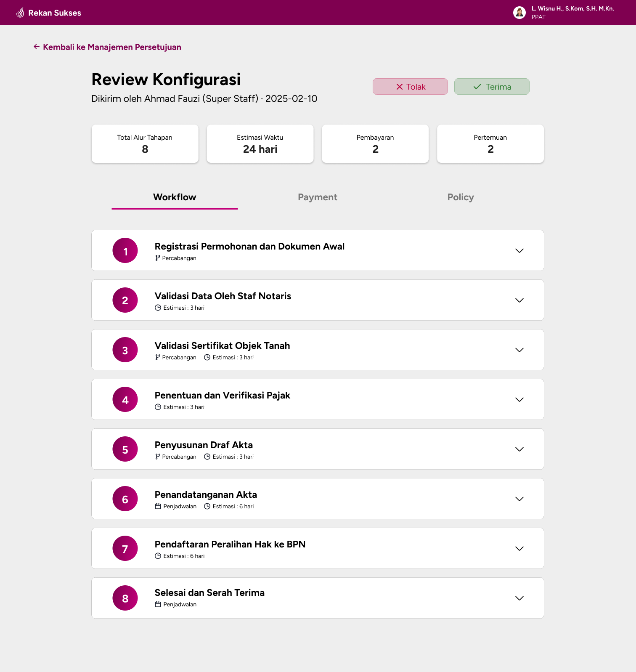Click the back arrow icon

(37, 47)
